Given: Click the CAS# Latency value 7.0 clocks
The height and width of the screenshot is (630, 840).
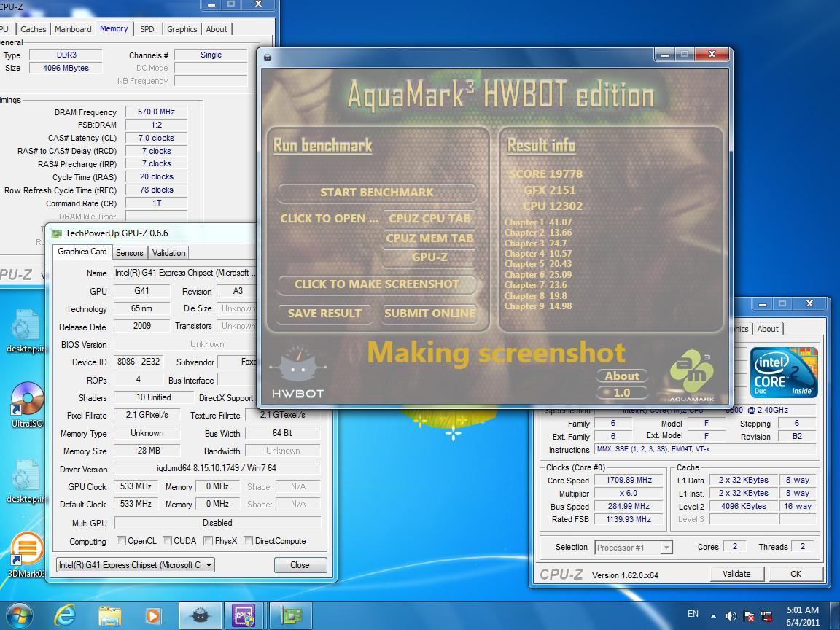Looking at the screenshot, I should pyautogui.click(x=157, y=138).
